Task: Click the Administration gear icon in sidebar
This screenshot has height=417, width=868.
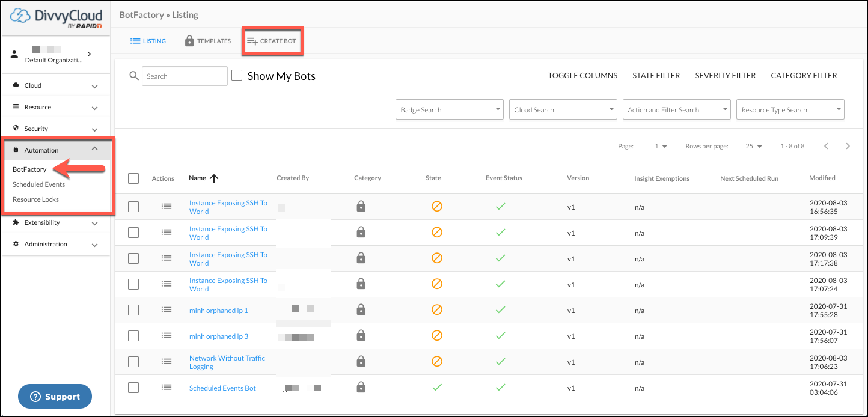Action: pos(16,243)
